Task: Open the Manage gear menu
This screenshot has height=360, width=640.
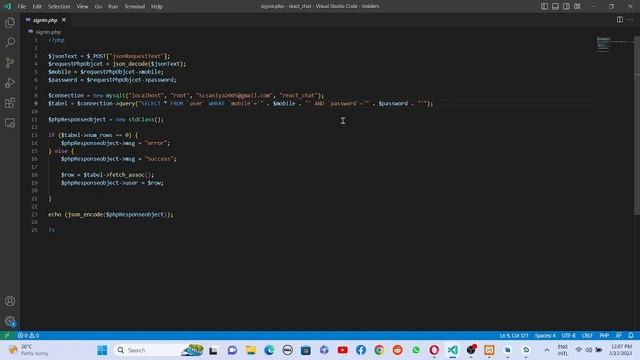Action: [10, 321]
